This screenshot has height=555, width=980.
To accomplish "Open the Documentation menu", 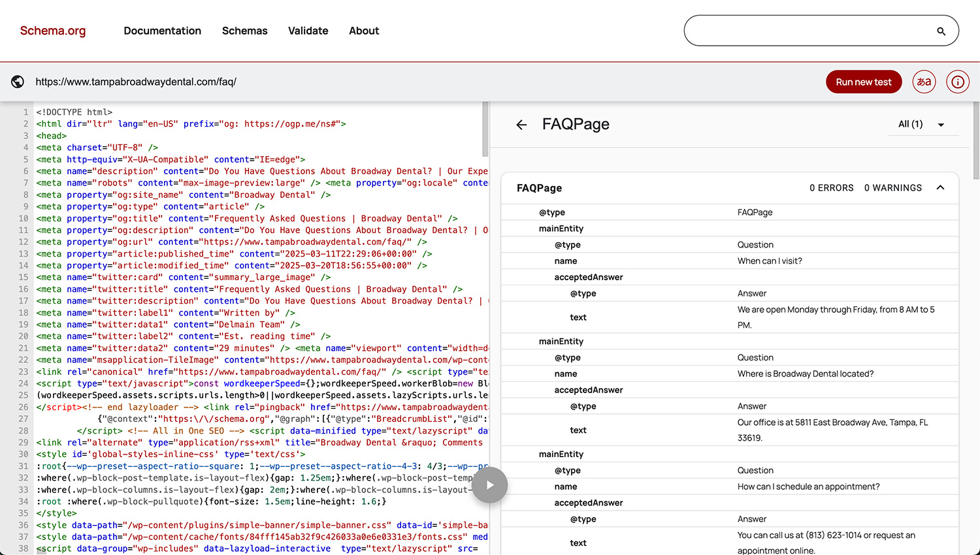I will click(x=162, y=31).
